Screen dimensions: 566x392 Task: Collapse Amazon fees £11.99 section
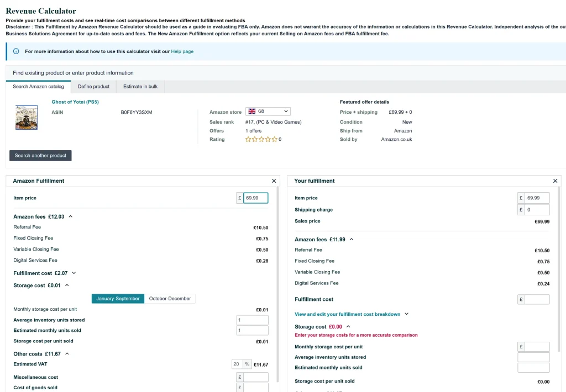[x=351, y=239]
